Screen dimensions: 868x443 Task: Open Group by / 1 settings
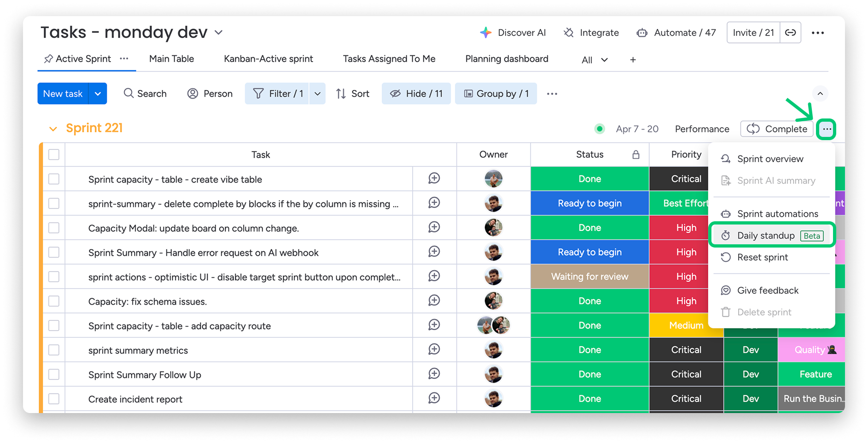[496, 94]
